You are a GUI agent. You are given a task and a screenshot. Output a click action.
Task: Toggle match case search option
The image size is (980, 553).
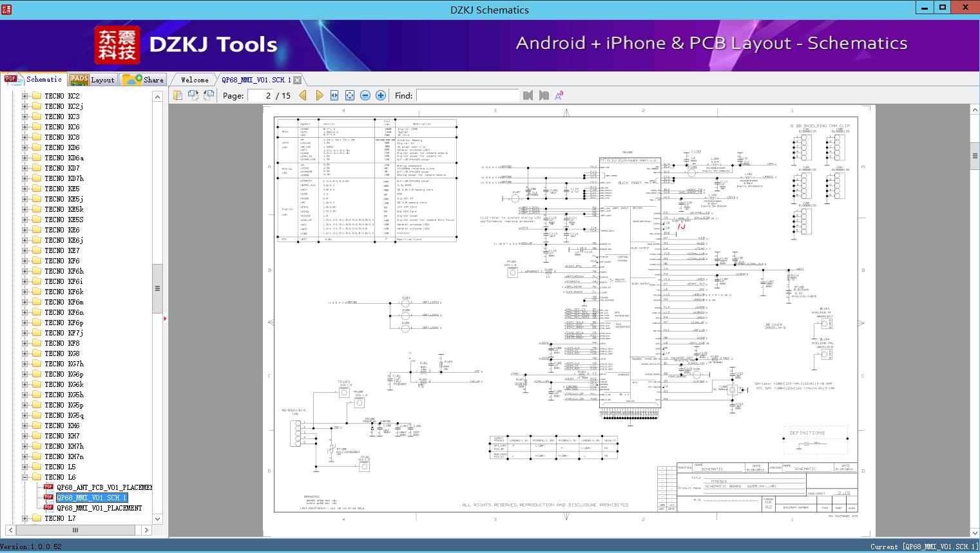(559, 95)
